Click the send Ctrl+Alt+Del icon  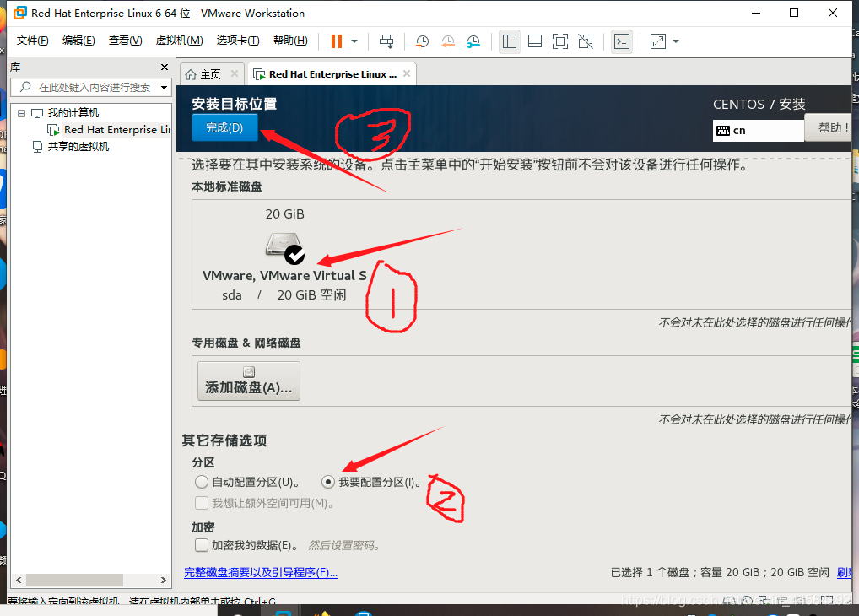coord(386,41)
